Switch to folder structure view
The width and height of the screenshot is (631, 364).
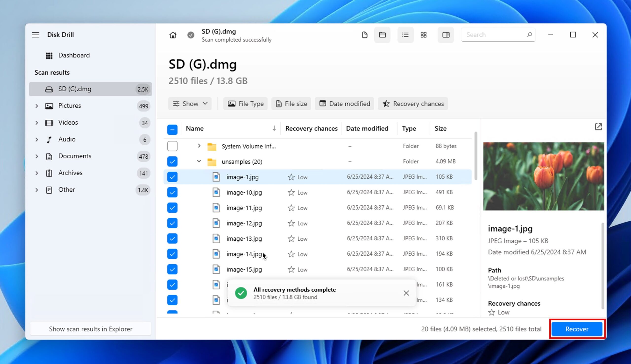(382, 35)
